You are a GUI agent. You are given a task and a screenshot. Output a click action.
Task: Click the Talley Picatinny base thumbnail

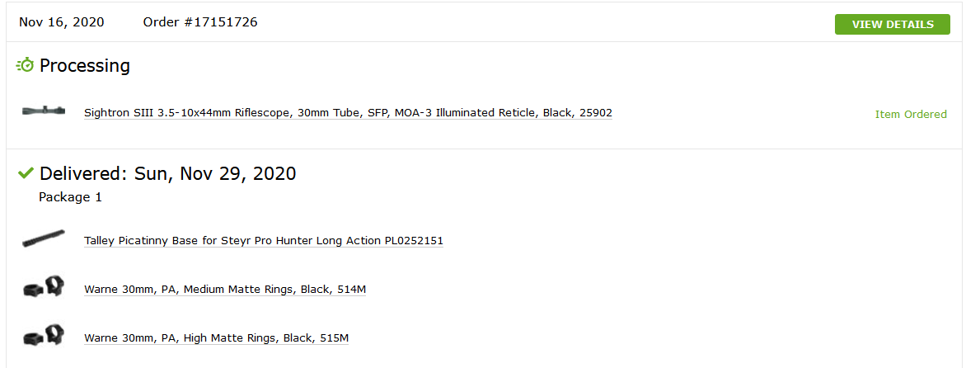[x=43, y=238]
